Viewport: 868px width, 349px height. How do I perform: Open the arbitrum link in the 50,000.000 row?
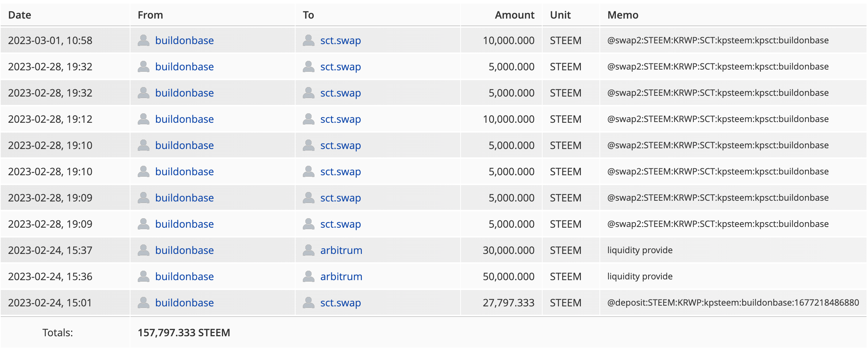pos(341,277)
